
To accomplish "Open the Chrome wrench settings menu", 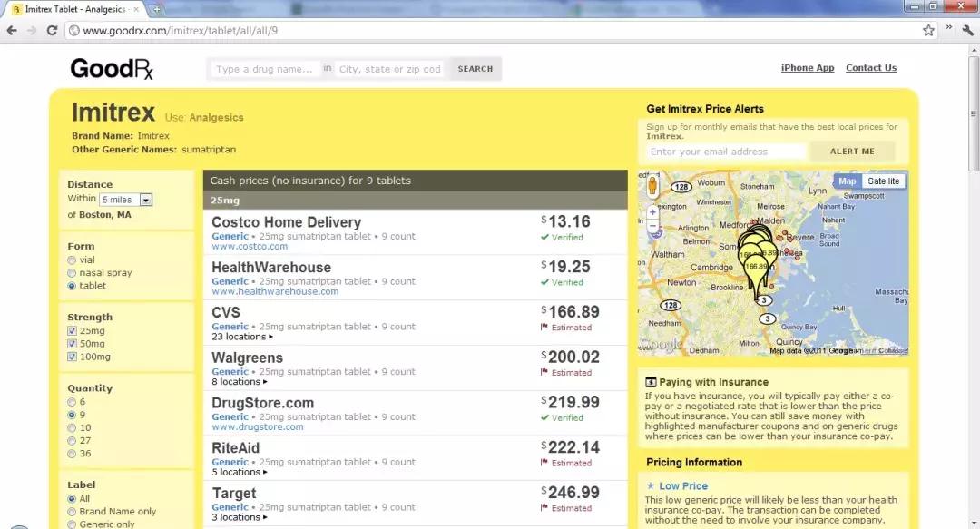I will (968, 29).
